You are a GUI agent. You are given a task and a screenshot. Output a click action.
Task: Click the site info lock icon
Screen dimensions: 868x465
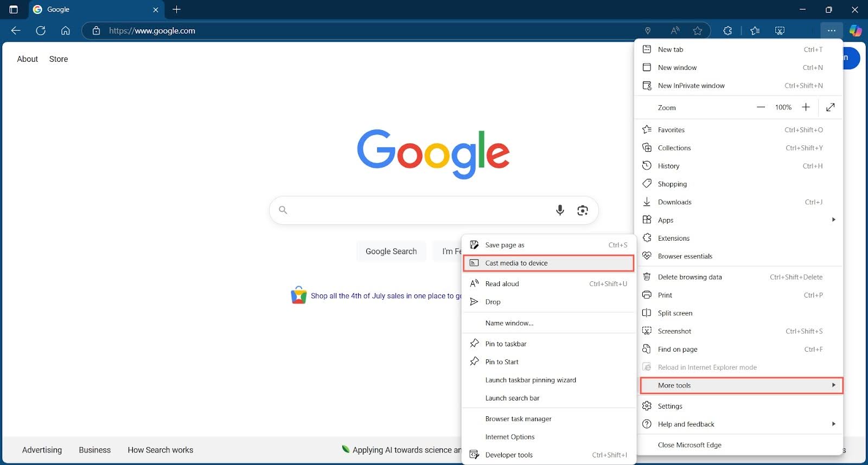(x=96, y=31)
